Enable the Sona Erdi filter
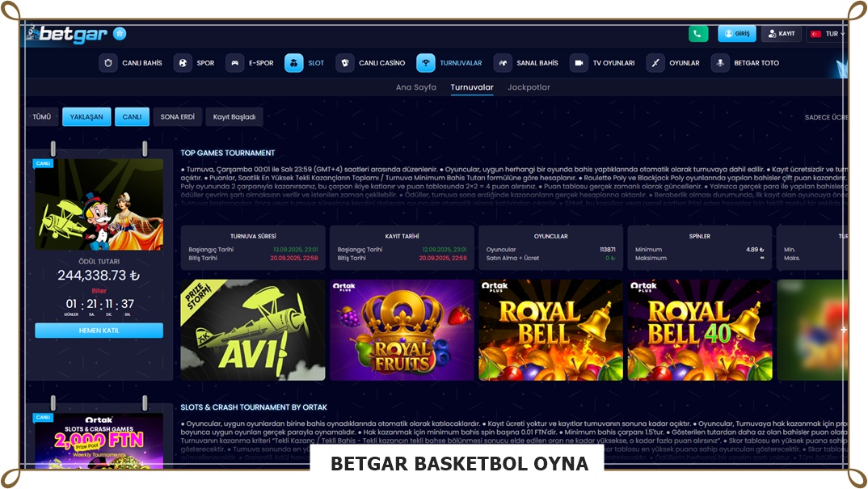 tap(178, 117)
